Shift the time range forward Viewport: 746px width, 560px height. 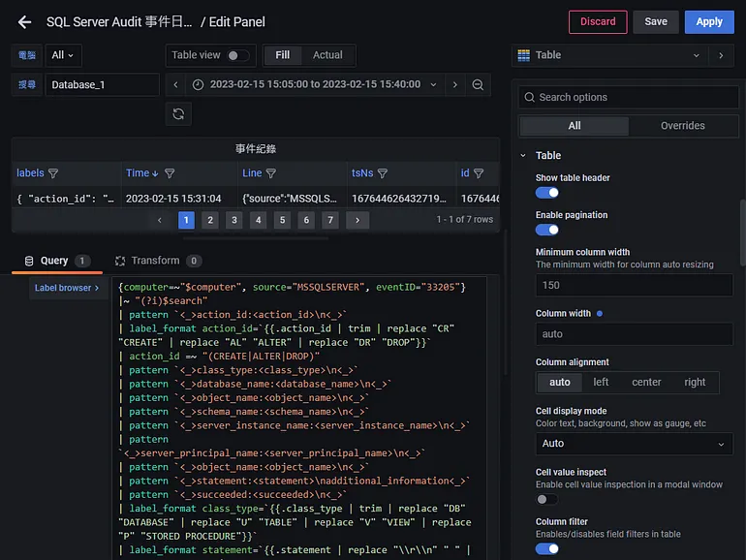click(454, 84)
